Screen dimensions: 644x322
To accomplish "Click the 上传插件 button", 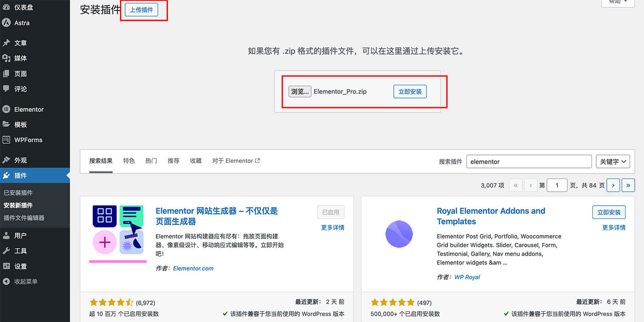I will point(142,10).
